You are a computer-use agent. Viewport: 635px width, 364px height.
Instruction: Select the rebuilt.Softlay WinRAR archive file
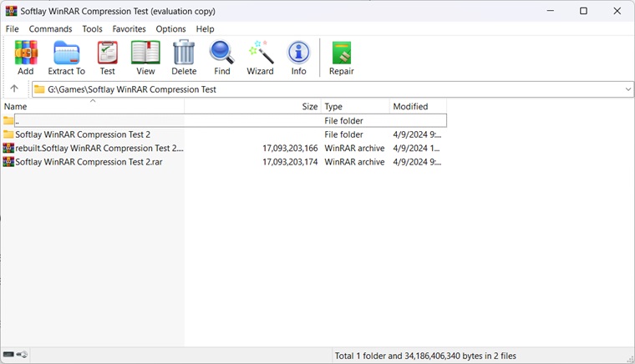99,149
